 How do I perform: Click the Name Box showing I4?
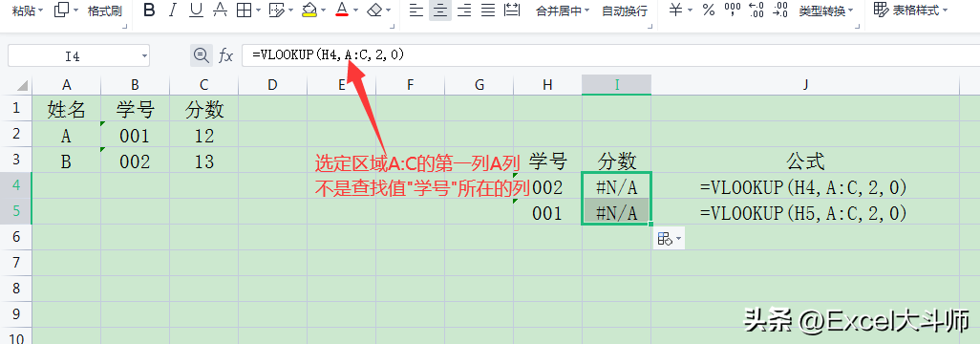pos(74,56)
